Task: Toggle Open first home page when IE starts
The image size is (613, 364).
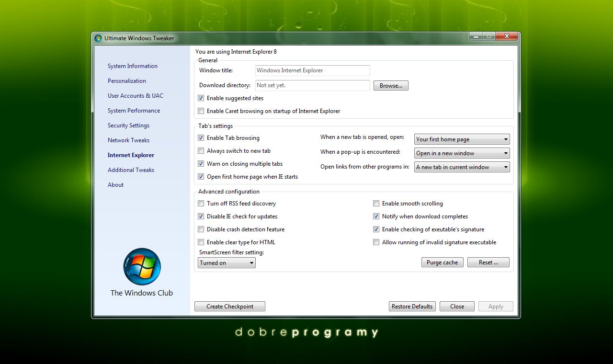Action: coord(201,177)
